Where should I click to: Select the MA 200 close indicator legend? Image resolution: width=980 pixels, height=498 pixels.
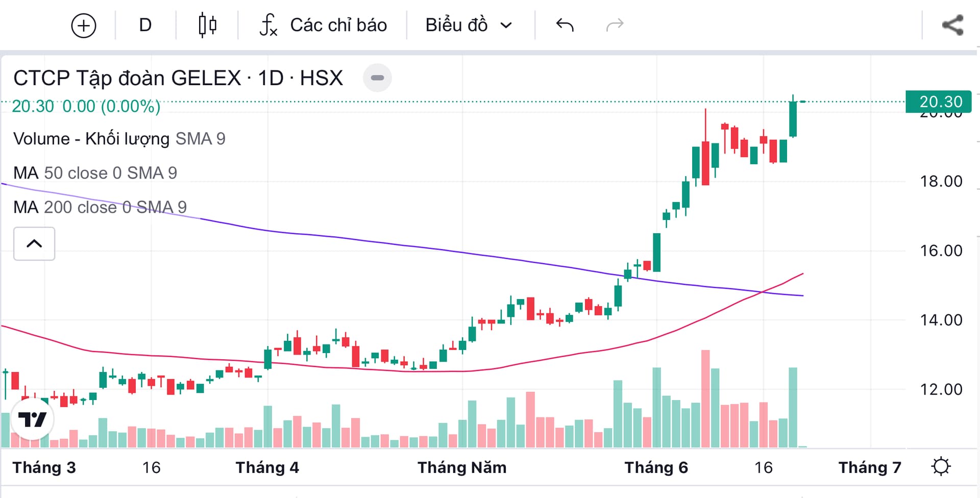pos(100,207)
